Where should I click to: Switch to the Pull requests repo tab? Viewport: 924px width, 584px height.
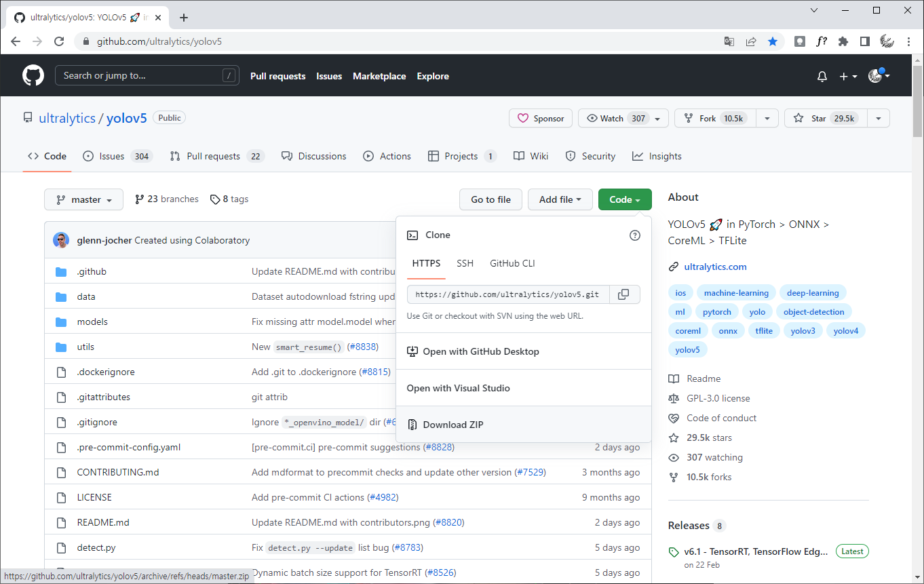click(x=216, y=156)
